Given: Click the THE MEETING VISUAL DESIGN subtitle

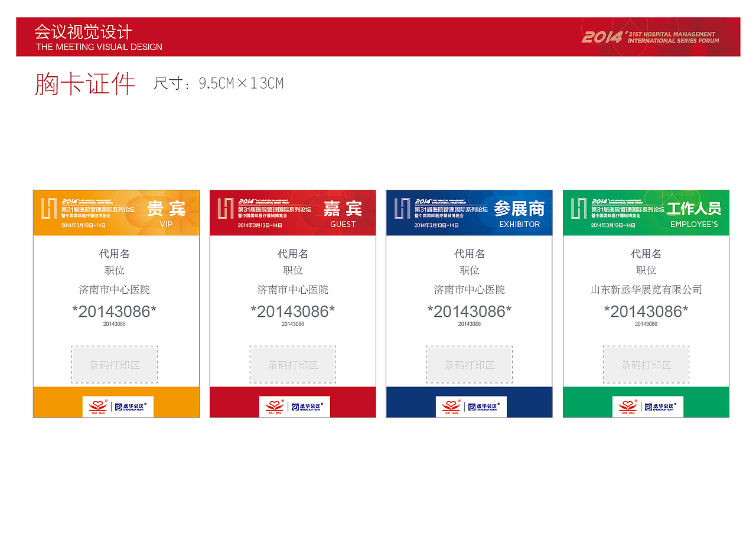Looking at the screenshot, I should click(99, 47).
